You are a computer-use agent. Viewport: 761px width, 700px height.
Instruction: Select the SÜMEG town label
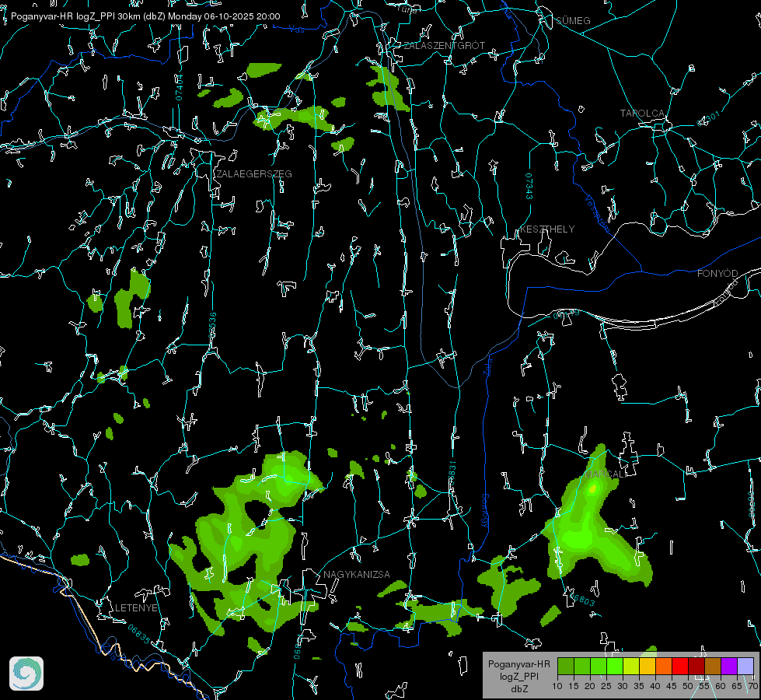tap(573, 20)
